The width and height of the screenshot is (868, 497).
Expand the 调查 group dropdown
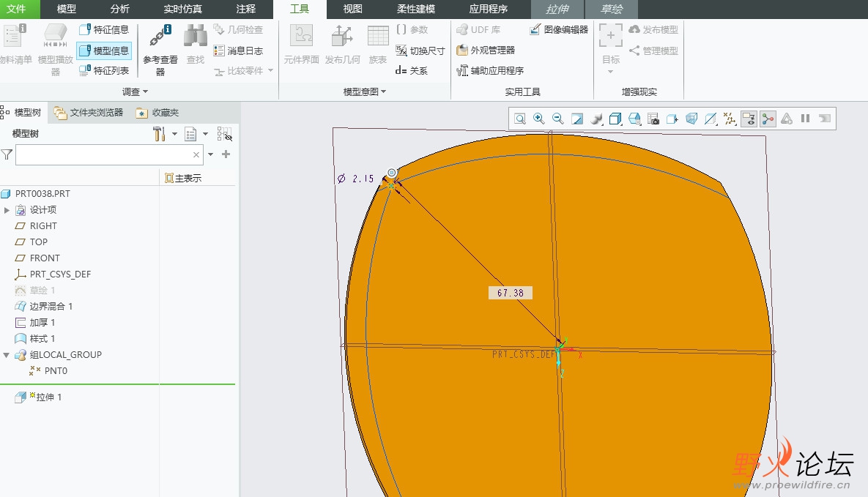pos(135,91)
